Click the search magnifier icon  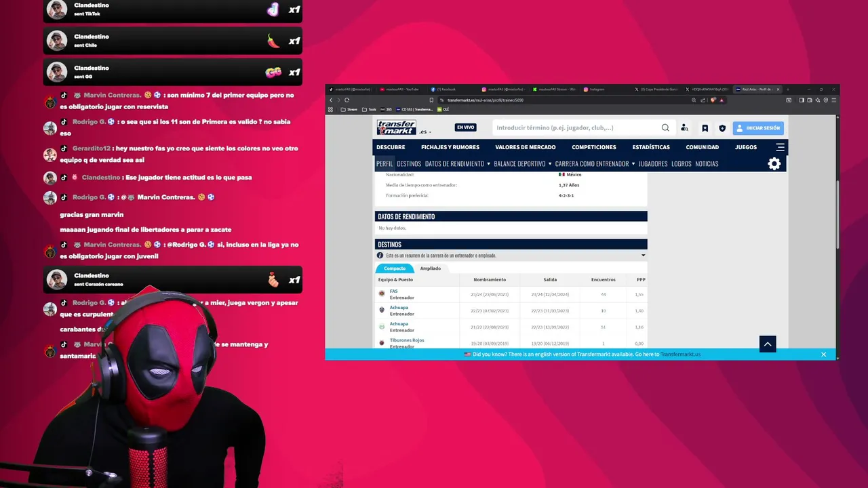[x=665, y=127]
